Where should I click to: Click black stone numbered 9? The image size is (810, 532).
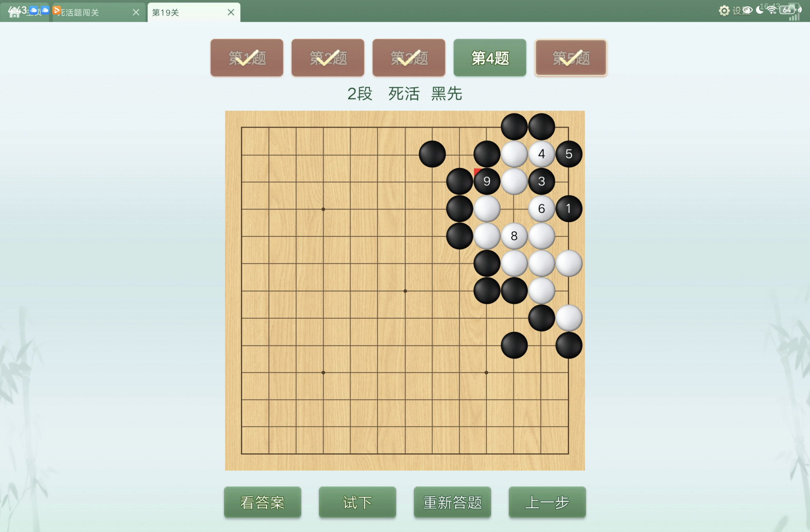click(487, 181)
